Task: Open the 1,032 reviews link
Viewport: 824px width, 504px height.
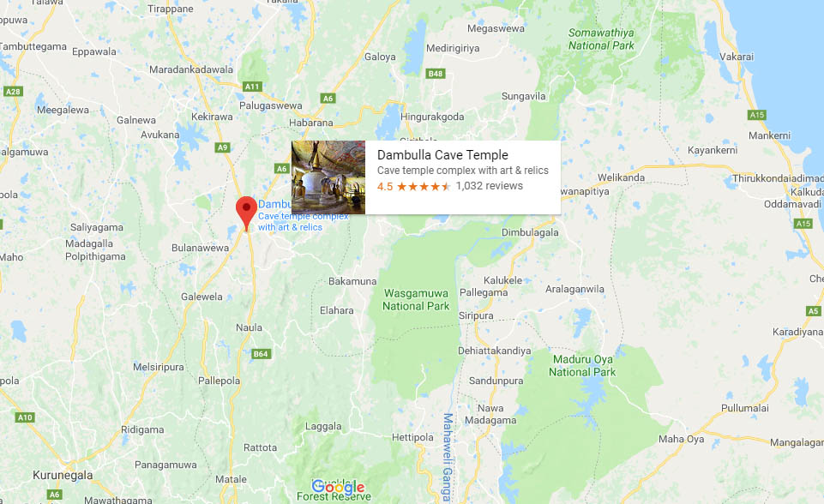Action: pos(490,185)
